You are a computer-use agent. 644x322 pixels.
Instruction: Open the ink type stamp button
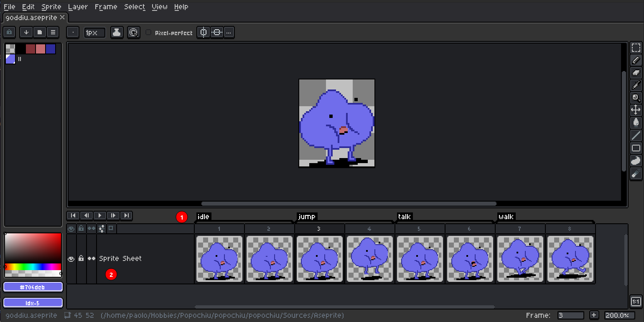pos(117,32)
